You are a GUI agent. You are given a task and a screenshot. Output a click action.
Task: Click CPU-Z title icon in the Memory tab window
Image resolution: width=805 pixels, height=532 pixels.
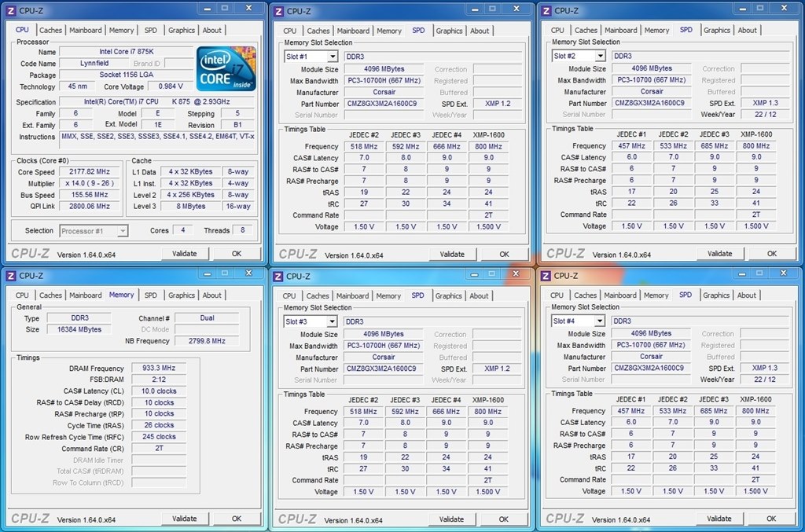click(11, 276)
